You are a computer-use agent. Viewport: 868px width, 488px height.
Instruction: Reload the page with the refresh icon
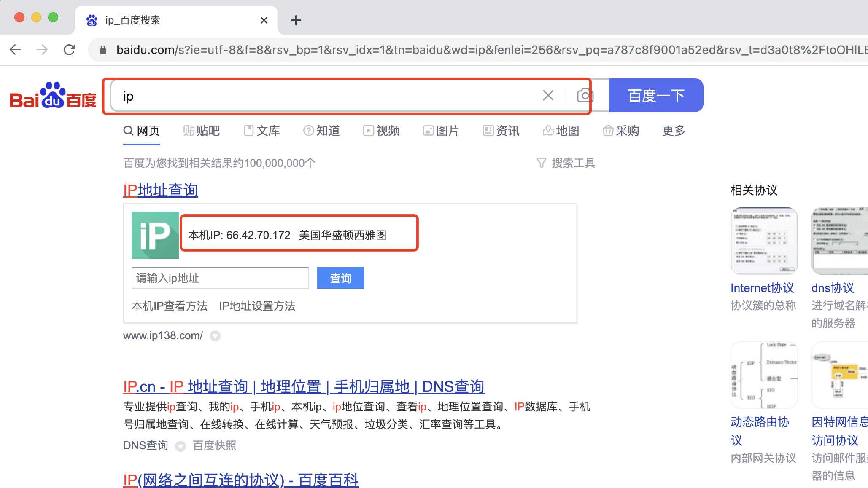[70, 49]
